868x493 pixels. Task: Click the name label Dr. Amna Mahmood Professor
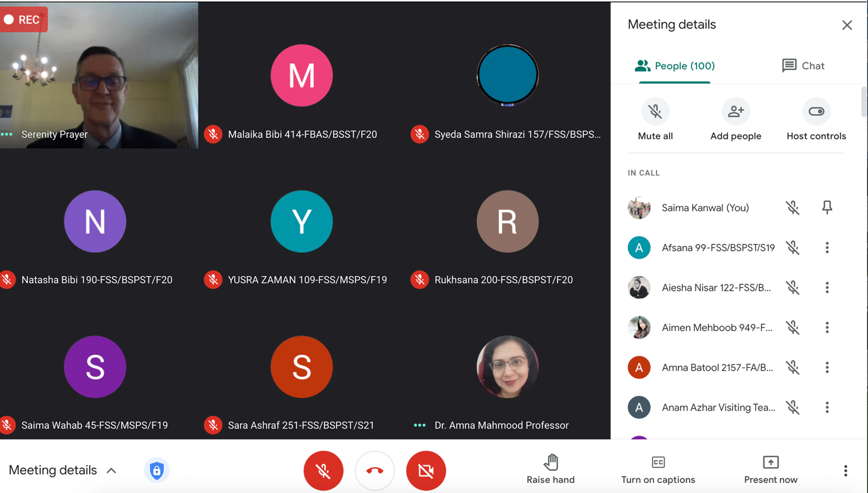(x=501, y=426)
